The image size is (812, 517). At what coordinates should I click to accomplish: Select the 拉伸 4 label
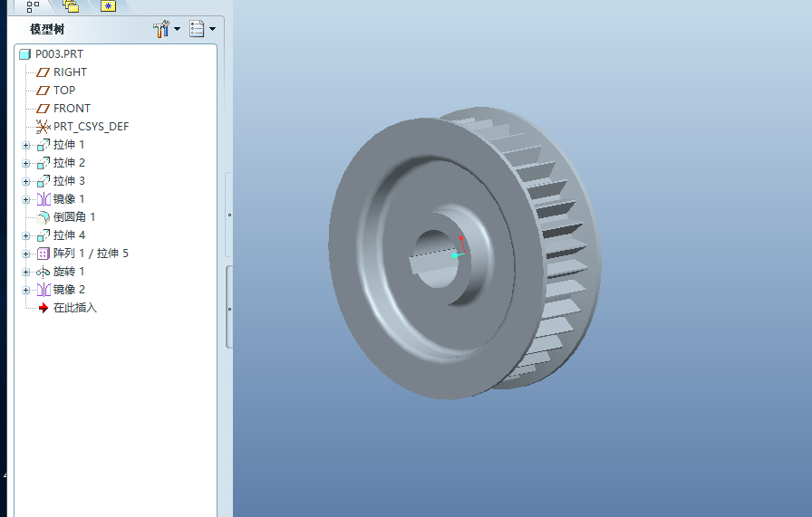[69, 235]
